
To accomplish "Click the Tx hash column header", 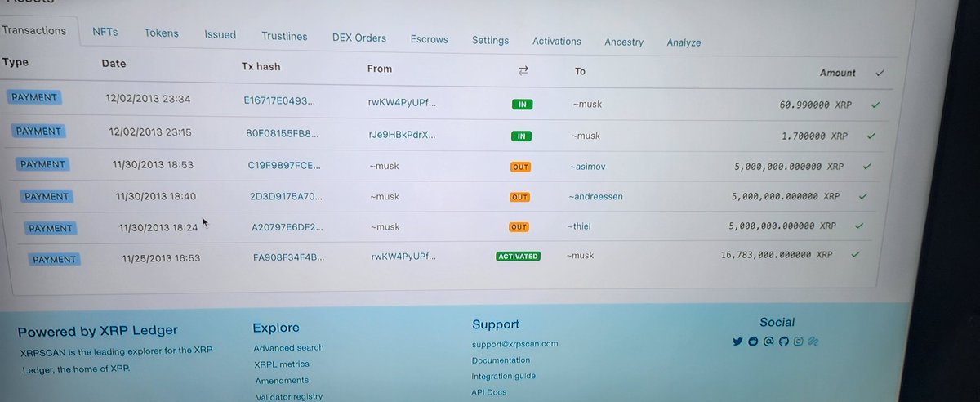I will point(261,66).
